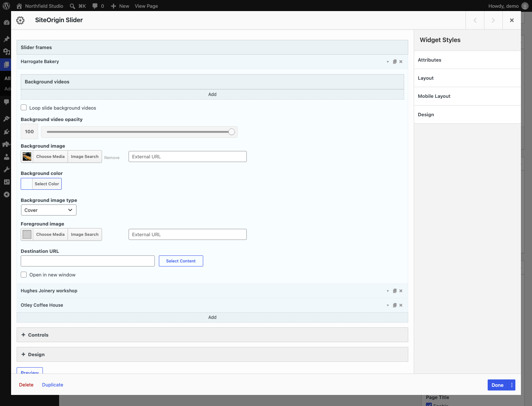
Task: Open the comments bubble icon in admin bar
Action: pos(95,6)
